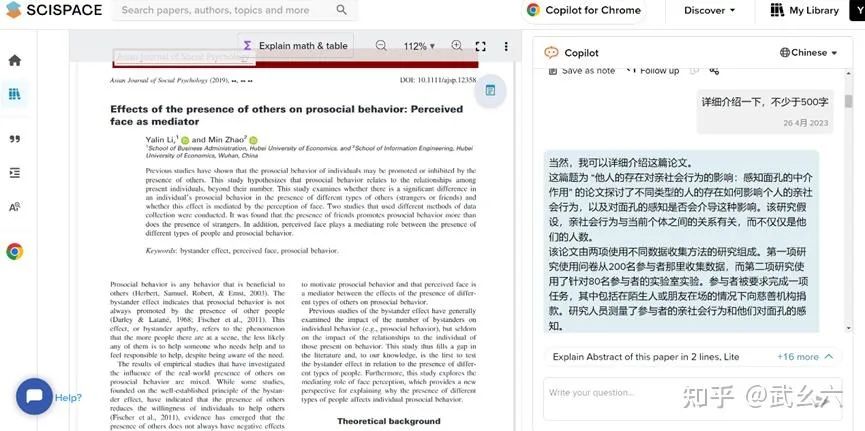865x431 pixels.
Task: Expand the +16 more suggestions
Action: click(805, 356)
